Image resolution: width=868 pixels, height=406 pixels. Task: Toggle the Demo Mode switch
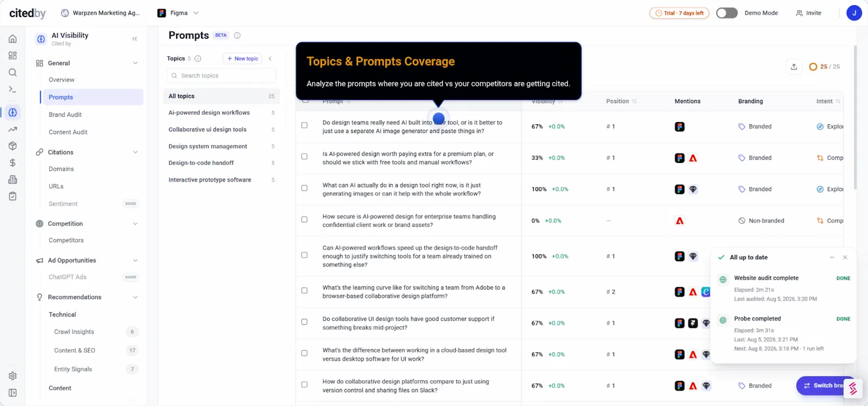click(x=727, y=13)
